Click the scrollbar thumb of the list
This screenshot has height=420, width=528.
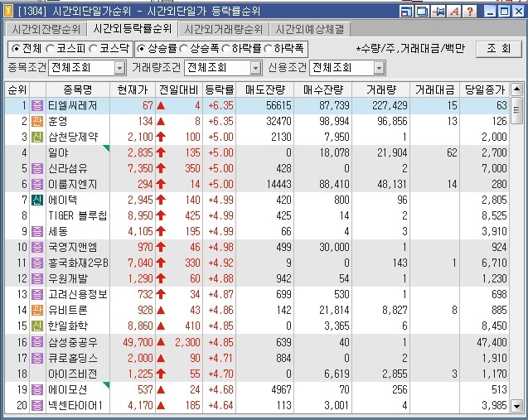coord(516,110)
